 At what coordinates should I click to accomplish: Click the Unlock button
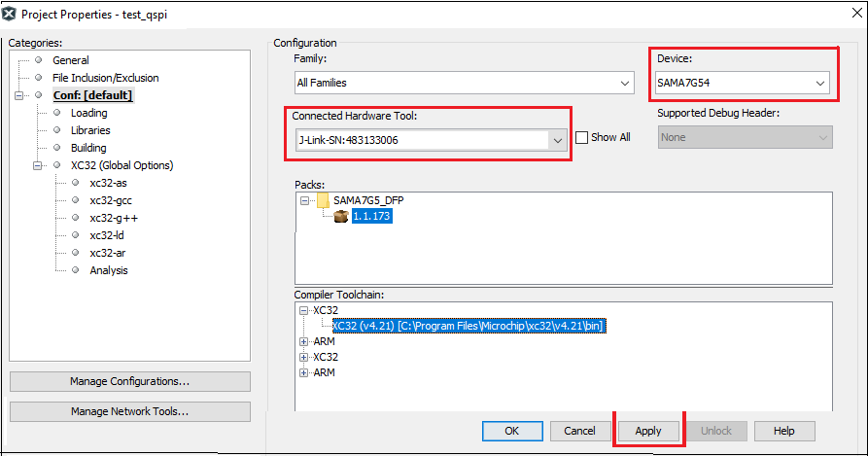coord(716,431)
